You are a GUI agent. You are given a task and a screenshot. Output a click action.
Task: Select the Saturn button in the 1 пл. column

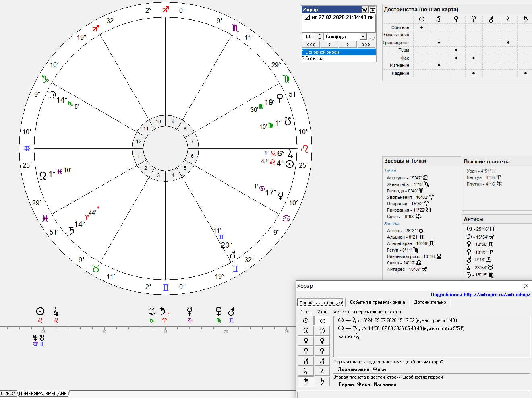(306, 381)
